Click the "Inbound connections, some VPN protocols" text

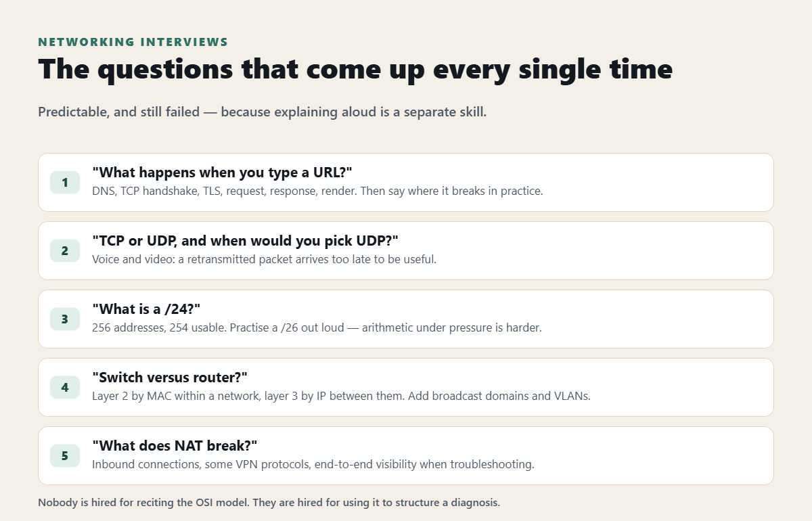(x=313, y=465)
